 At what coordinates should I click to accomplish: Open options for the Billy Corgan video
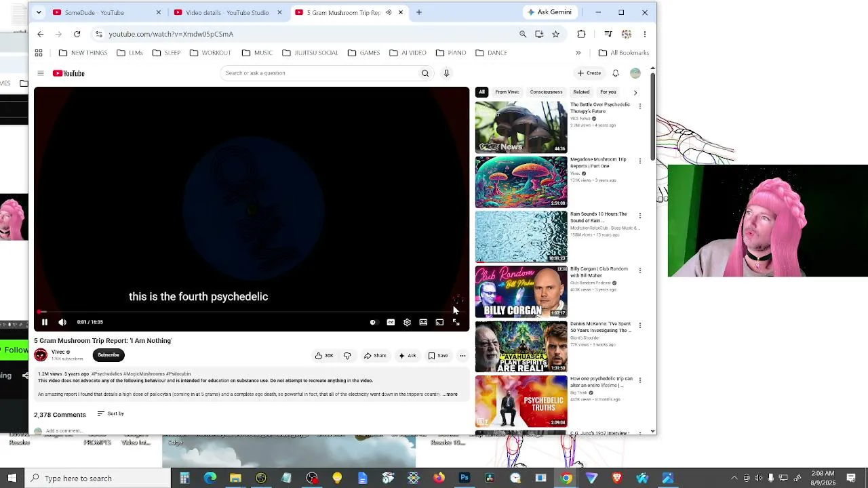tap(640, 271)
